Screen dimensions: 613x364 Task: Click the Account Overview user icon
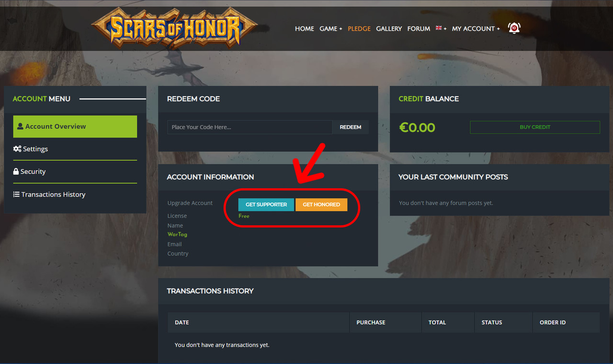click(20, 126)
